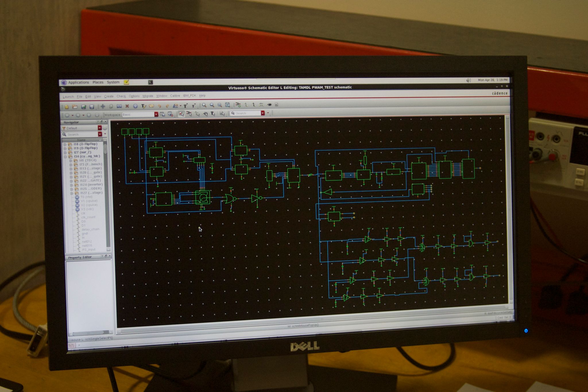This screenshot has height=392, width=588.
Task: Open the Create menu
Action: pyautogui.click(x=109, y=96)
